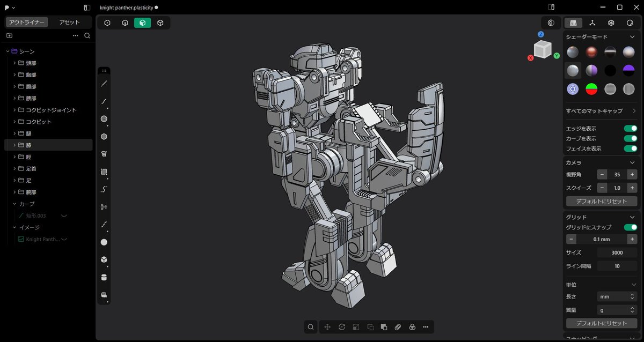Collapse the カメラ section
Screen dimensions: 644x342
[x=632, y=162]
